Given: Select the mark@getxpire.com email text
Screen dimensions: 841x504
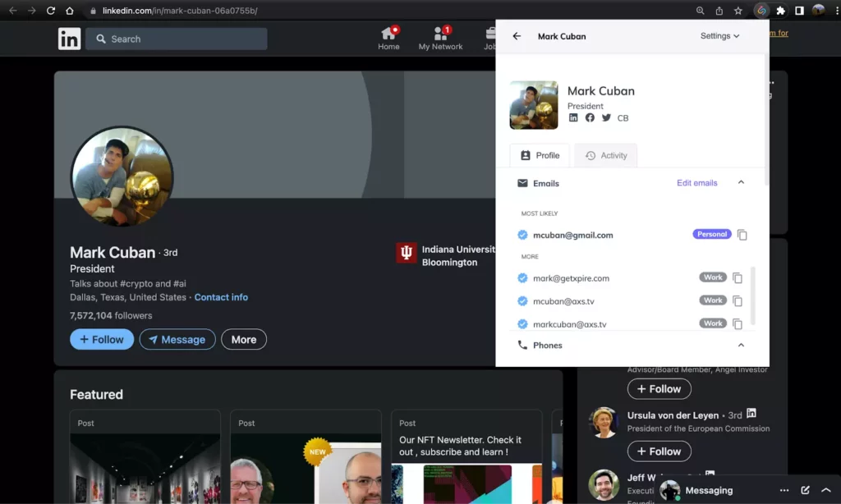Looking at the screenshot, I should pos(571,278).
